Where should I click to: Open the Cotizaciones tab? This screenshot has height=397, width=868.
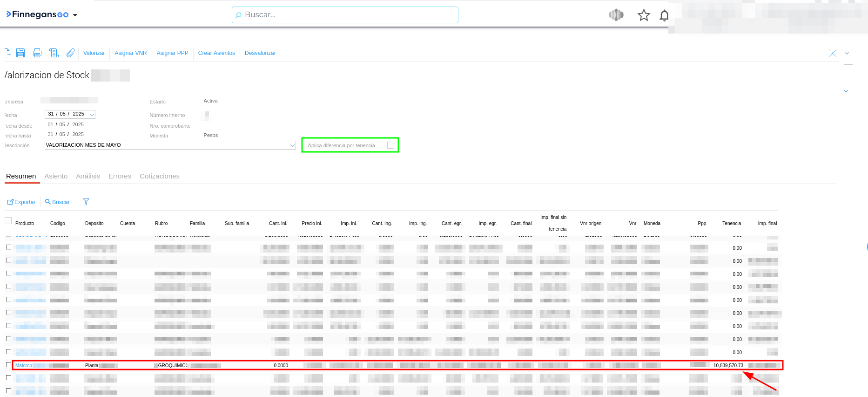pyautogui.click(x=159, y=176)
